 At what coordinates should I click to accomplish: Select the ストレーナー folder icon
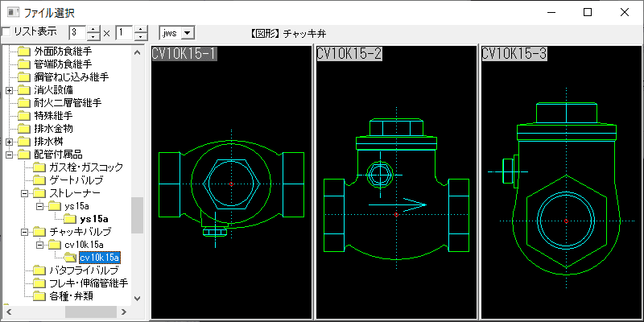pos(39,193)
